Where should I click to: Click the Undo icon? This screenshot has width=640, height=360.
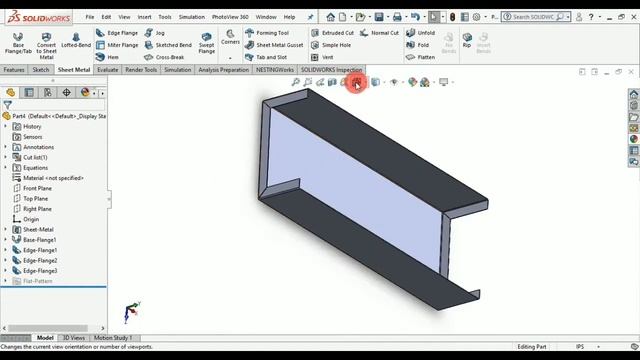click(x=415, y=17)
